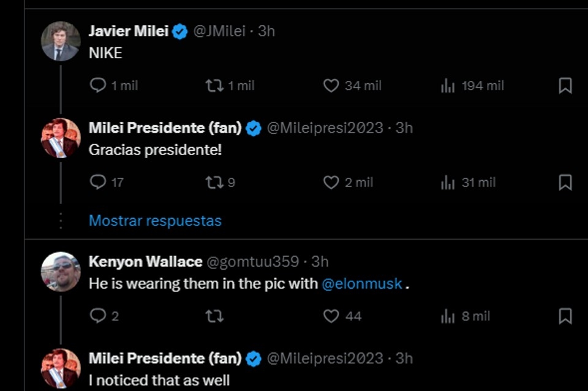Reply to the 'Gracias presidente!' tweet
This screenshot has height=391, width=588.
pos(98,182)
